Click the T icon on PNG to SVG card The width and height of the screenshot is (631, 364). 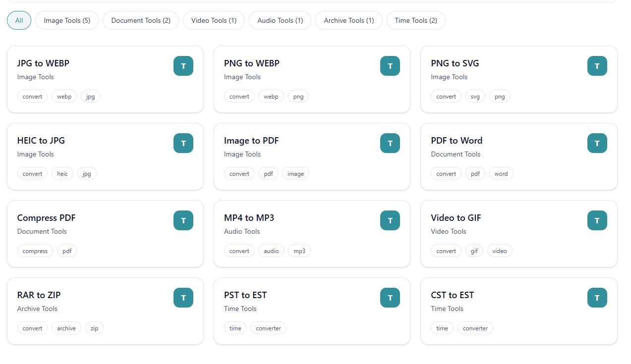tap(597, 65)
